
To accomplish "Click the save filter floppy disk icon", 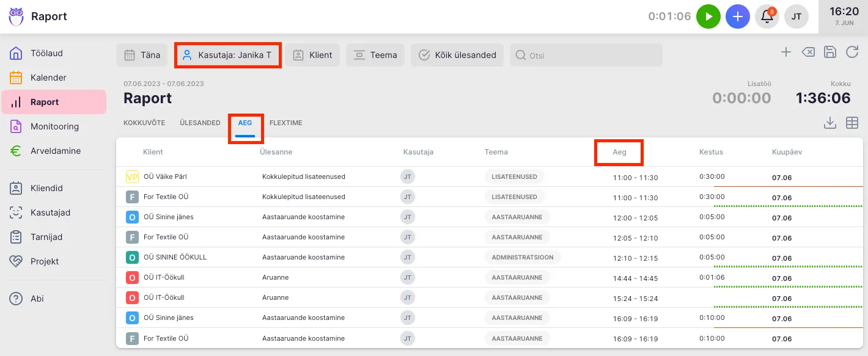I will pyautogui.click(x=830, y=53).
